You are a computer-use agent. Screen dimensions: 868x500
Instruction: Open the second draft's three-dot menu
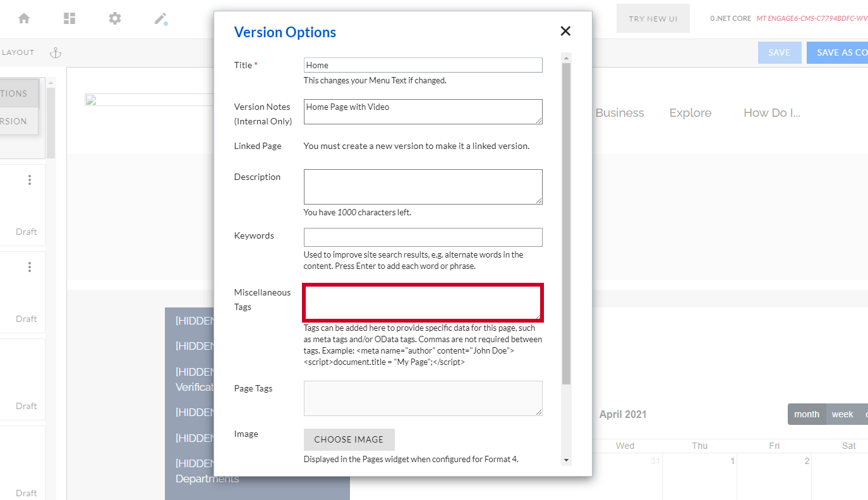click(x=30, y=267)
